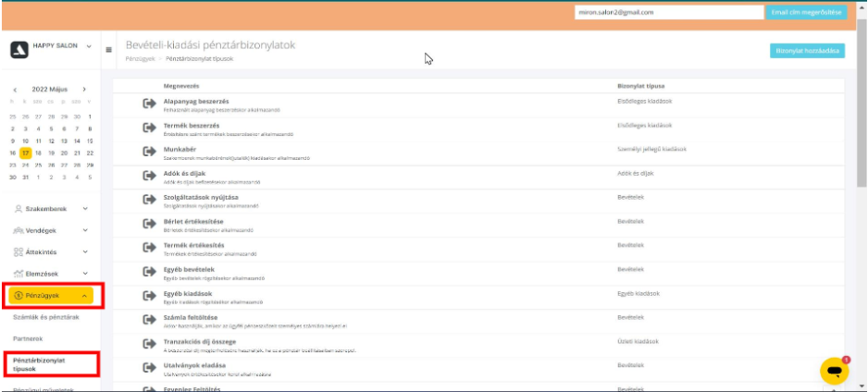The image size is (868, 392).
Task: Go to previous month in calendar
Action: coord(15,90)
